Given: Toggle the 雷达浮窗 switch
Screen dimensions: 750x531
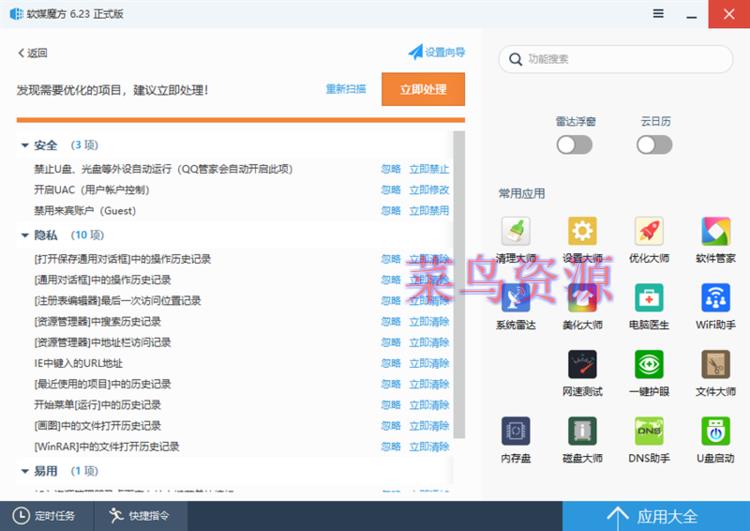Looking at the screenshot, I should point(574,145).
